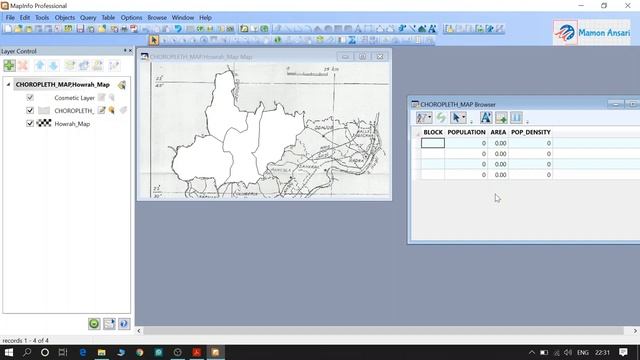Click the blue Undo arrow icon

178,29
